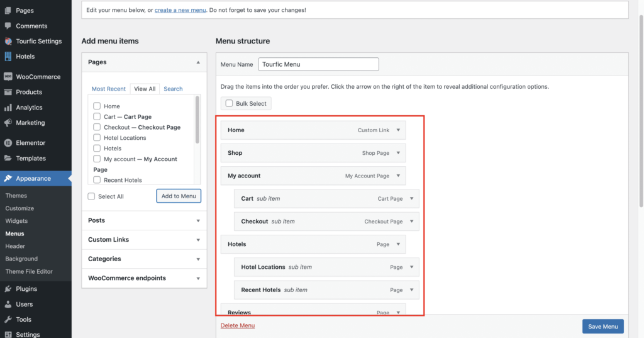
Task: Click the Add to Menu button
Action: click(179, 196)
